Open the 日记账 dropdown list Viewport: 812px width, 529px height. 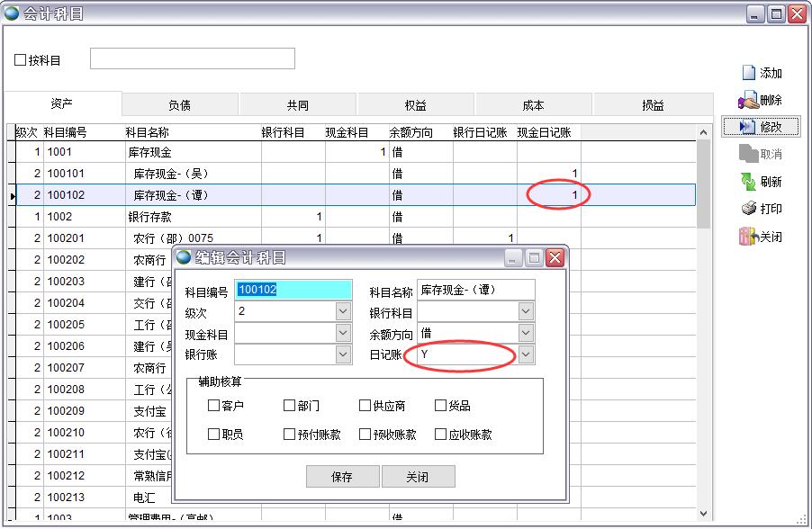pyautogui.click(x=526, y=355)
